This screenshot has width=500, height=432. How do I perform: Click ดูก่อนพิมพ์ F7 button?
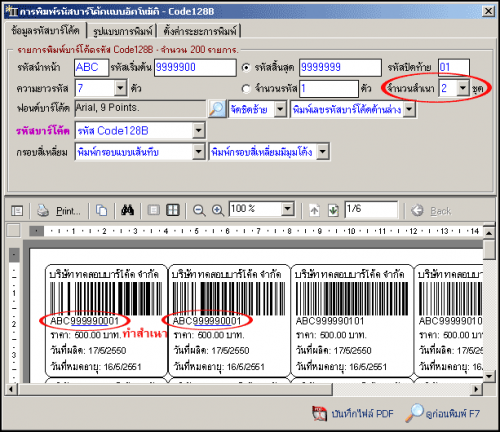[443, 413]
